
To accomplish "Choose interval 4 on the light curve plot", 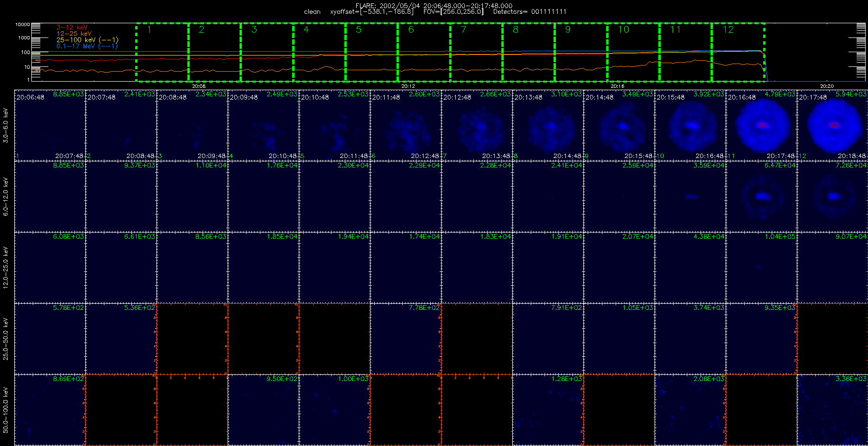I will [319, 52].
